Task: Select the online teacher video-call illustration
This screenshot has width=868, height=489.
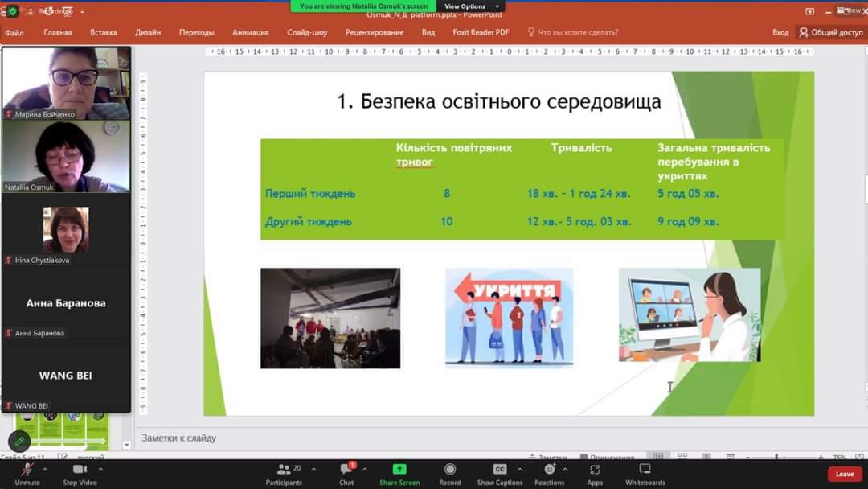Action: pos(690,314)
